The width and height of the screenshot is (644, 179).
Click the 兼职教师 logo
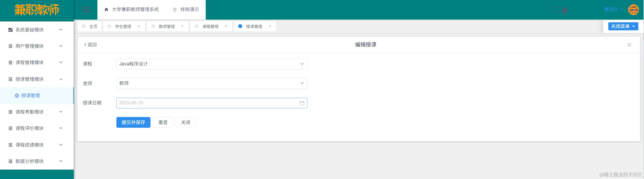[x=37, y=10]
